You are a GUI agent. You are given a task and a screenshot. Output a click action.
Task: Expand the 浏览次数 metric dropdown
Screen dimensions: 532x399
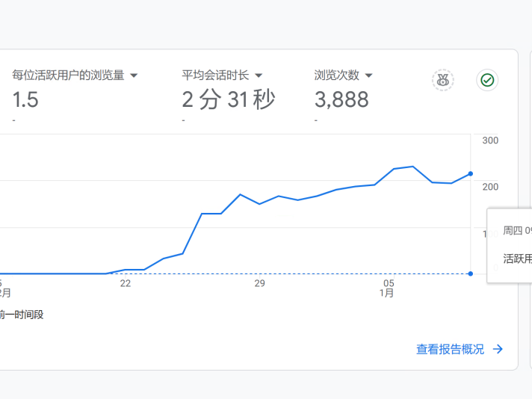point(369,75)
